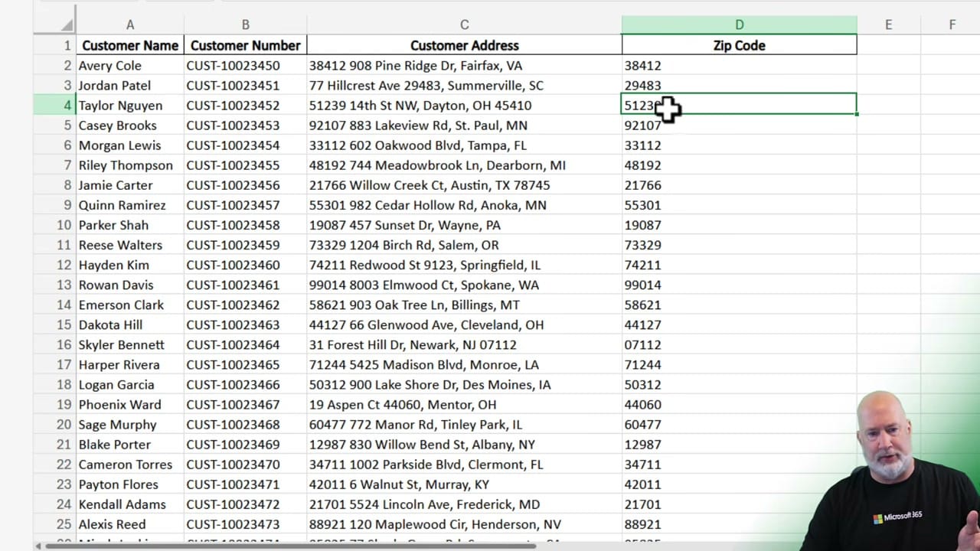Select the cell containing Avery Cole
The width and height of the screenshot is (980, 551).
[x=129, y=65]
